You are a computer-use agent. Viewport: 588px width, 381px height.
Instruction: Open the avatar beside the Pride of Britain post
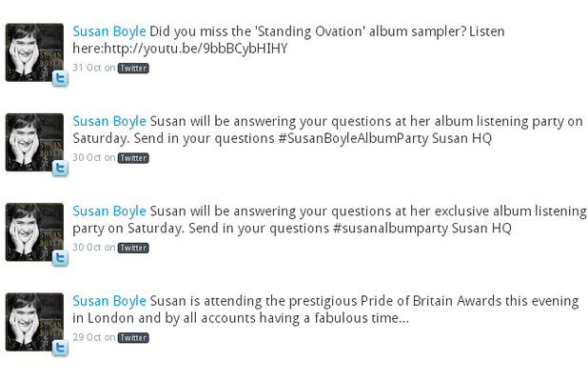(x=34, y=322)
